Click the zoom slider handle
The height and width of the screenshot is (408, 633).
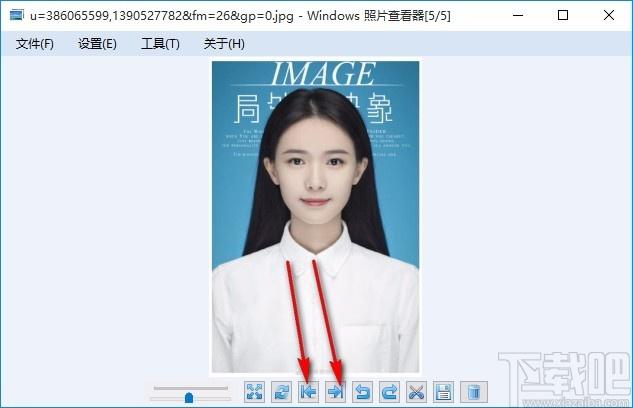(x=188, y=397)
